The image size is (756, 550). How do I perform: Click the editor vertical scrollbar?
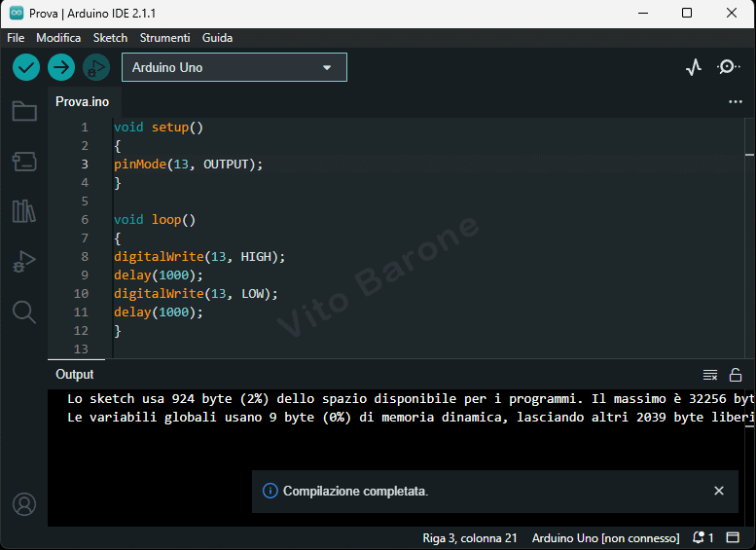click(x=749, y=238)
